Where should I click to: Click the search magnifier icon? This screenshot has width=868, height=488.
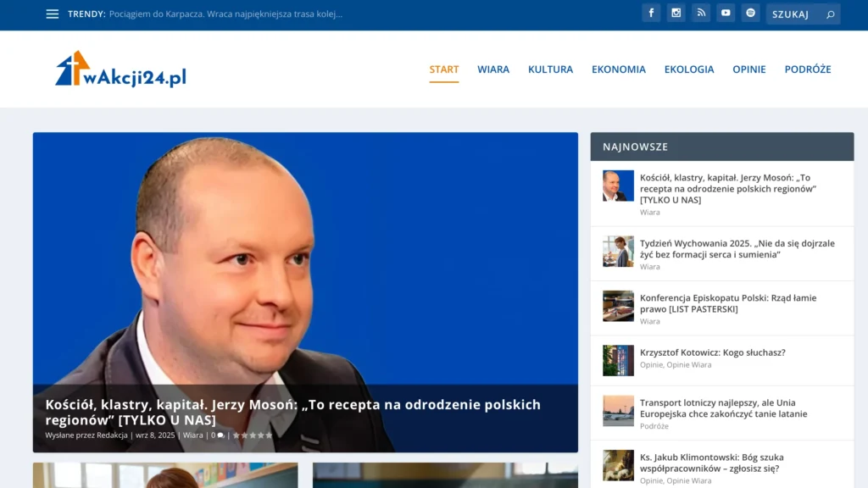click(830, 14)
